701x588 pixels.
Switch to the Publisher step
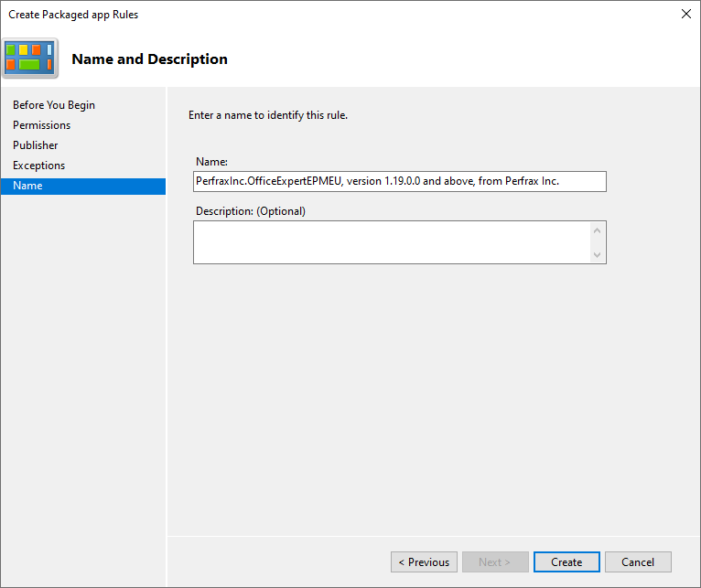pos(36,145)
